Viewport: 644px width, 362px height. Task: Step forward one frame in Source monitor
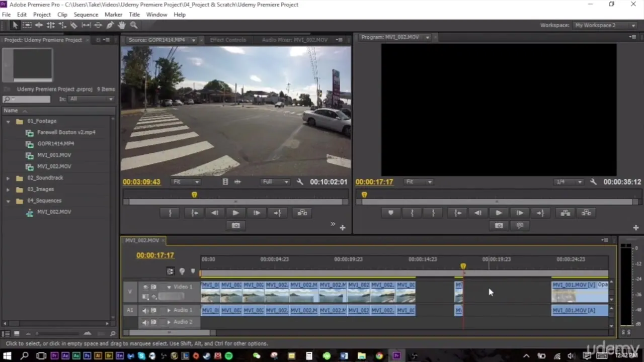[x=257, y=213]
